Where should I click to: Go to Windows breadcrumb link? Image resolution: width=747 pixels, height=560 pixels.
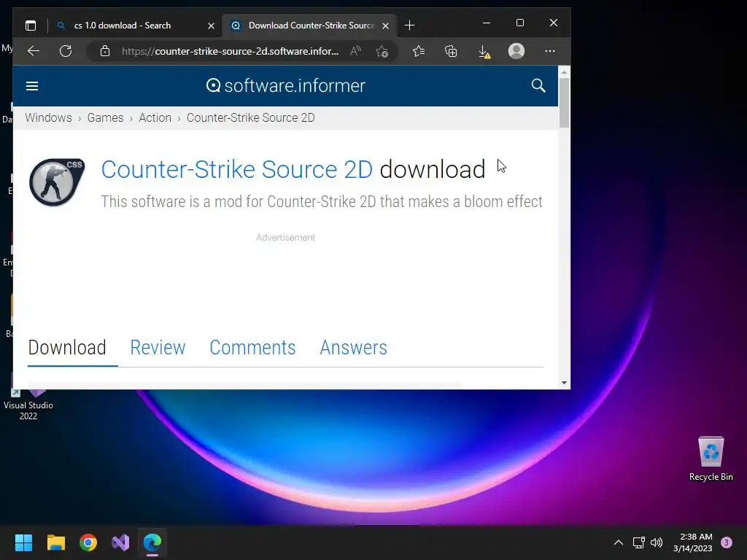pos(49,117)
